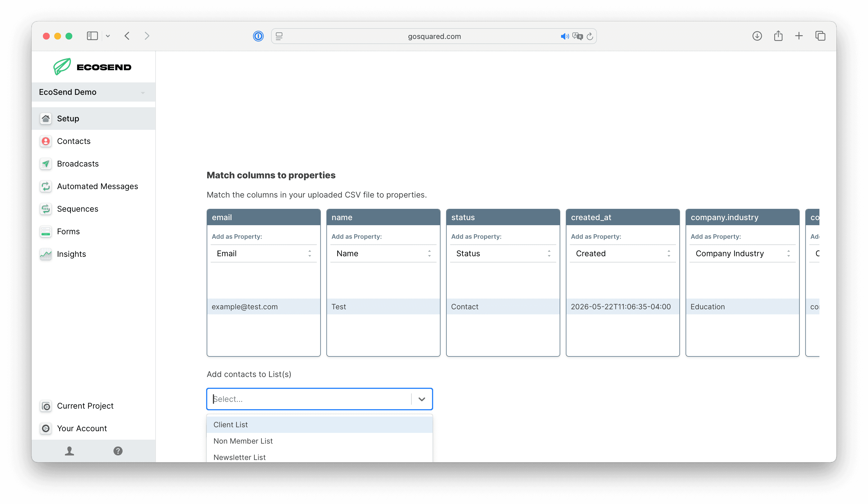Viewport: 868px width, 504px height.
Task: Reload the page with refresh icon
Action: tap(590, 36)
